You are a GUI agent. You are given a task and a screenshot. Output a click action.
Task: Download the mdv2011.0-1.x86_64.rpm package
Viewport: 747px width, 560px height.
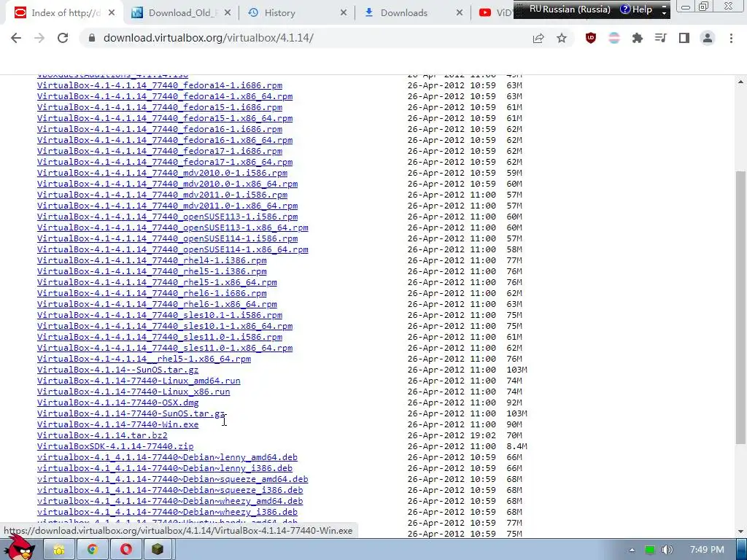[168, 206]
